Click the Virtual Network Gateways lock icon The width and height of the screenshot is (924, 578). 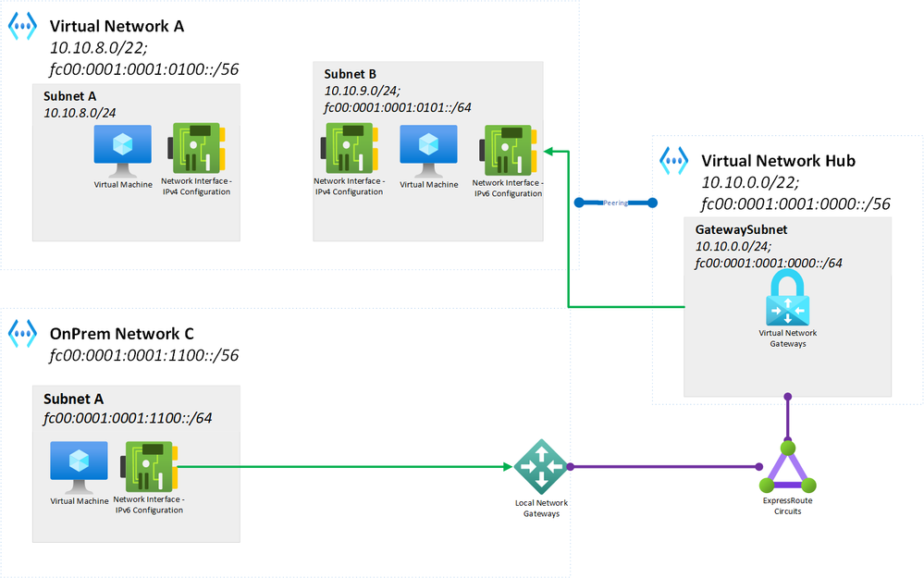[787, 298]
